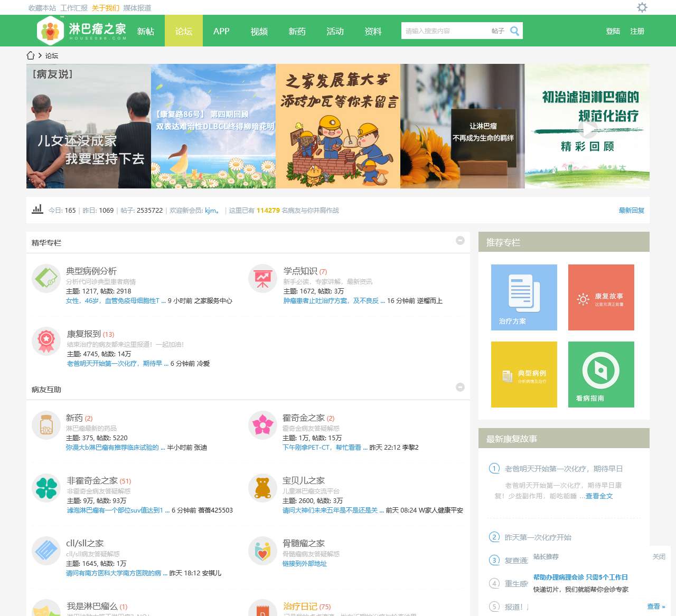The width and height of the screenshot is (676, 616).
Task: Open 霍奇金之家 via its flower icon
Action: pos(262,425)
